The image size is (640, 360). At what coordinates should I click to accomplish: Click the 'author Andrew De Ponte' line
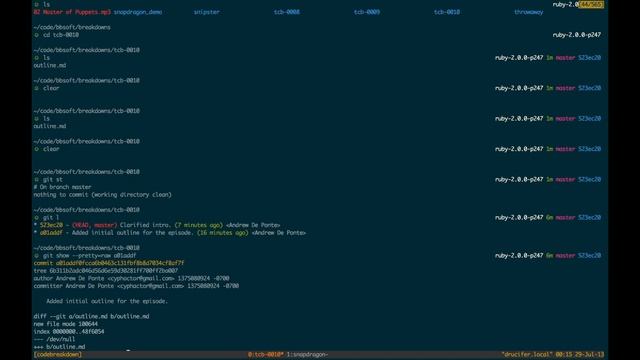[x=131, y=278]
